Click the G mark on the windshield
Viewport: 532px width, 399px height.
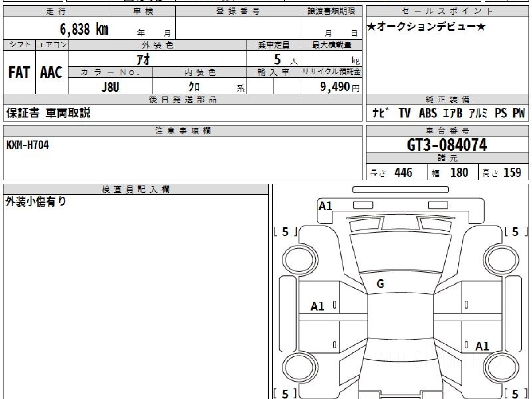click(x=380, y=285)
